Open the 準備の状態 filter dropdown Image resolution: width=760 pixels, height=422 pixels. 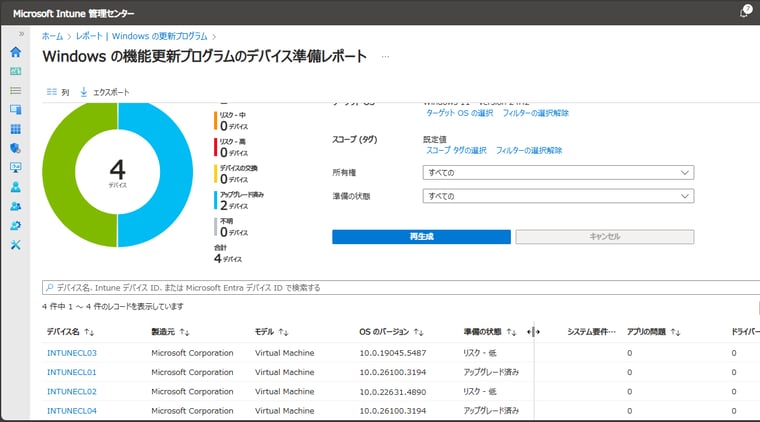pos(558,196)
